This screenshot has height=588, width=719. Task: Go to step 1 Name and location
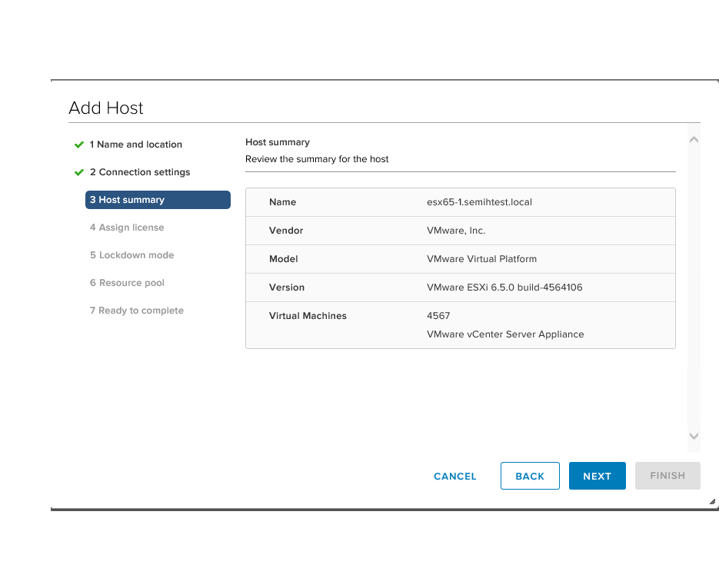pos(135,145)
